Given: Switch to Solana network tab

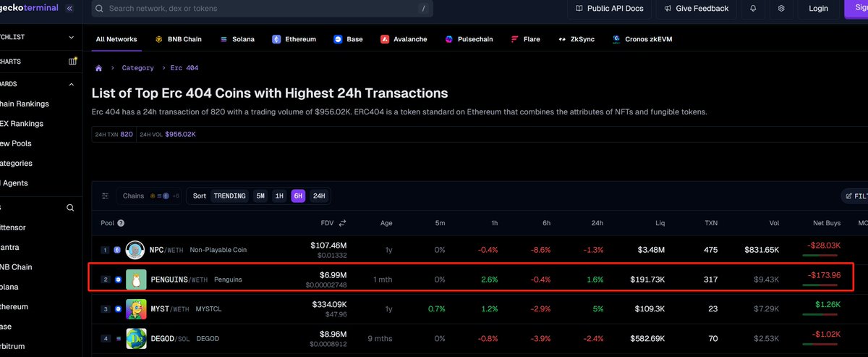Looking at the screenshot, I should pos(237,39).
